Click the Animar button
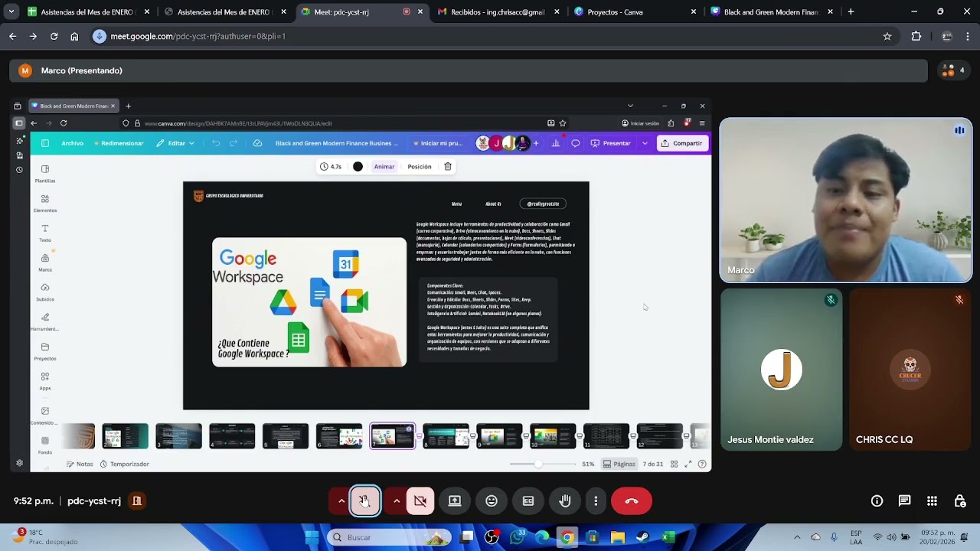Image resolution: width=980 pixels, height=551 pixels. 384,166
